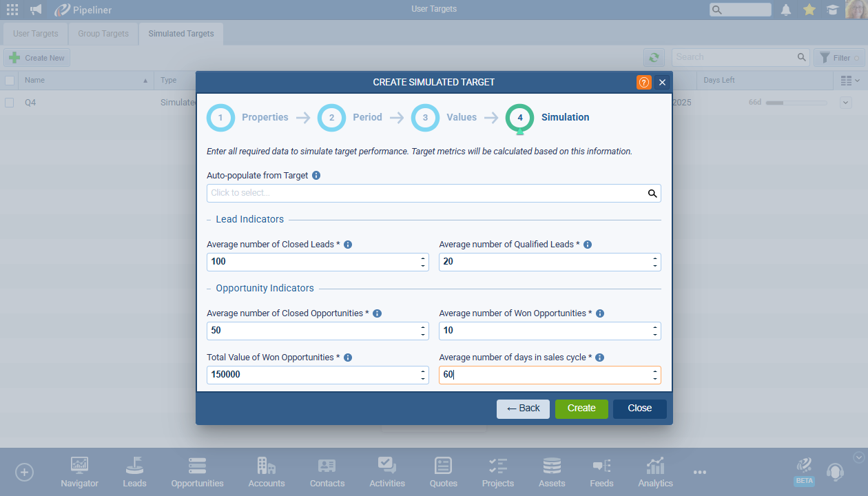
Task: Click the refresh icon near search
Action: pos(654,58)
